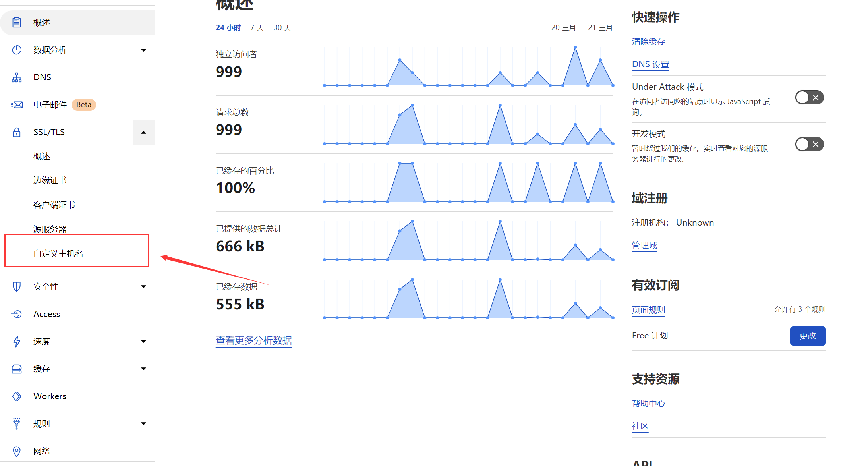
Task: Select the SSL/TLS padlock icon
Action: coord(16,132)
